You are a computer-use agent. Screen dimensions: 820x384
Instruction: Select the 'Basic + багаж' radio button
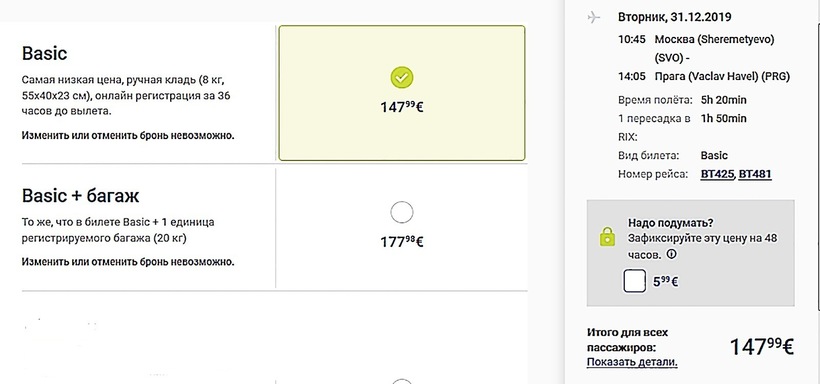click(x=402, y=212)
